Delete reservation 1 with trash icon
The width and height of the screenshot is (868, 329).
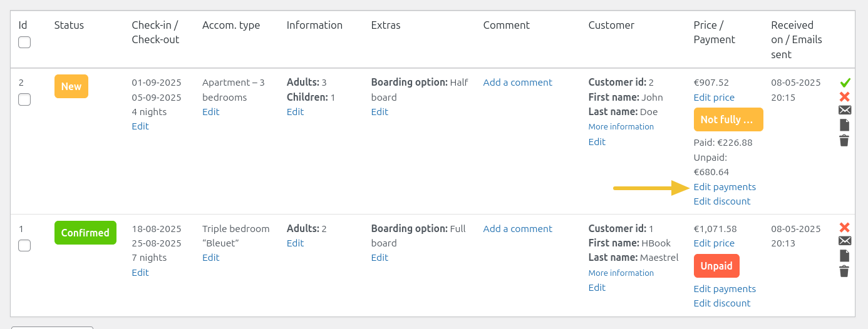click(845, 271)
